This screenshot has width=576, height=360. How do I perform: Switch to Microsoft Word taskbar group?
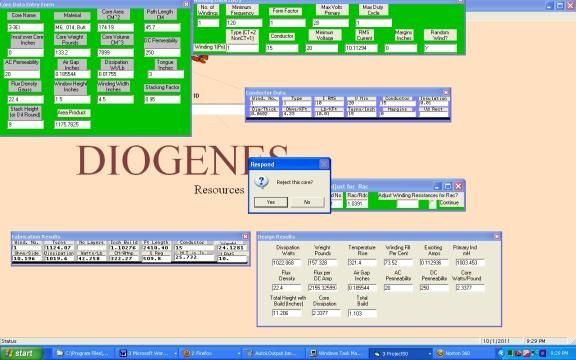tap(147, 353)
